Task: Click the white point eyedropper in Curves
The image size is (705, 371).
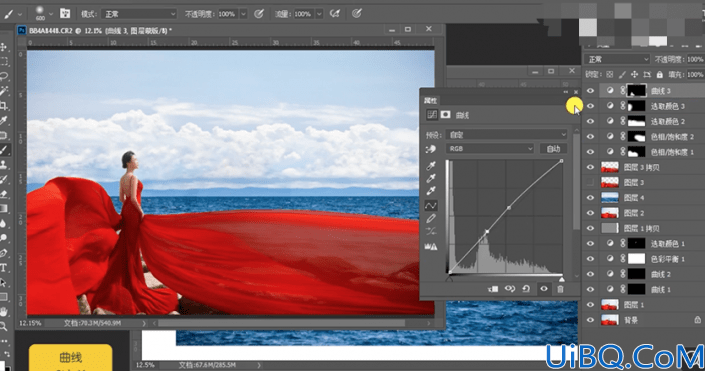Action: point(431,191)
